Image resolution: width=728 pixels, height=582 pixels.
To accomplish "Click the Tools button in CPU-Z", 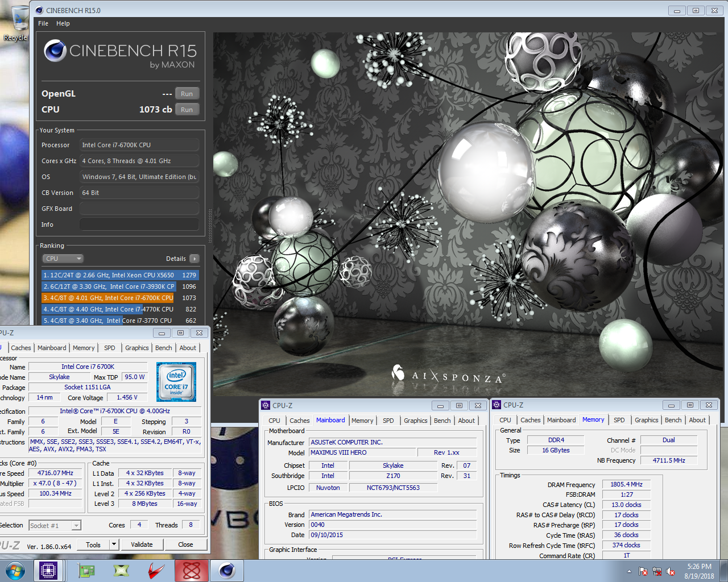I will pos(93,544).
